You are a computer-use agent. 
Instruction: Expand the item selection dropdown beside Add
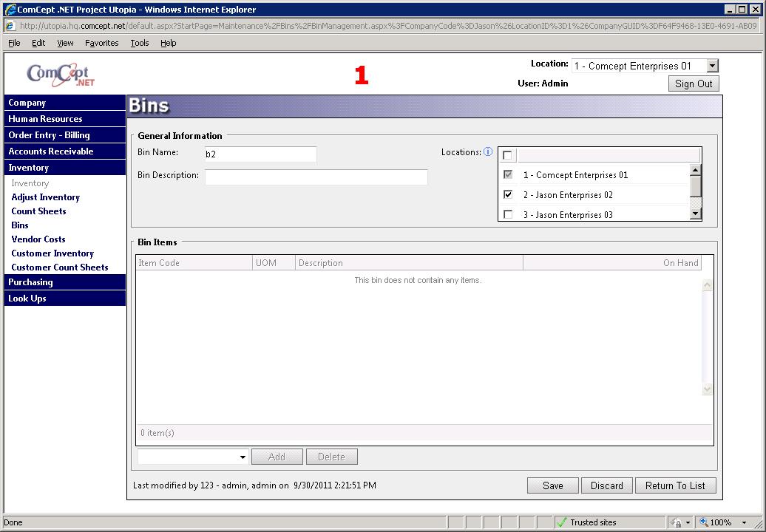(243, 457)
